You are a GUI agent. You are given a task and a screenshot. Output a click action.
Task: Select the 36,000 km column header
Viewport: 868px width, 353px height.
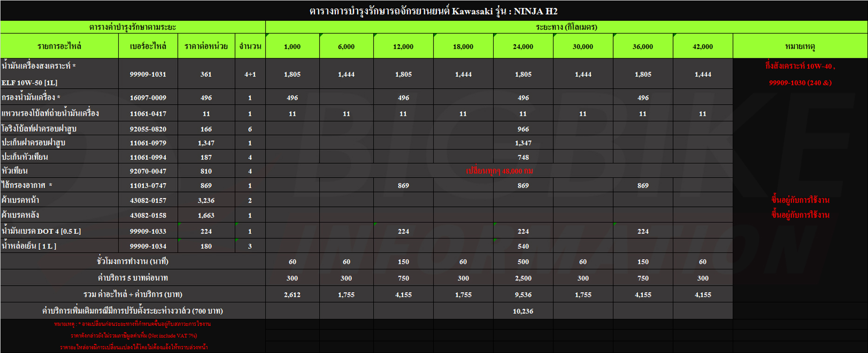pyautogui.click(x=643, y=46)
